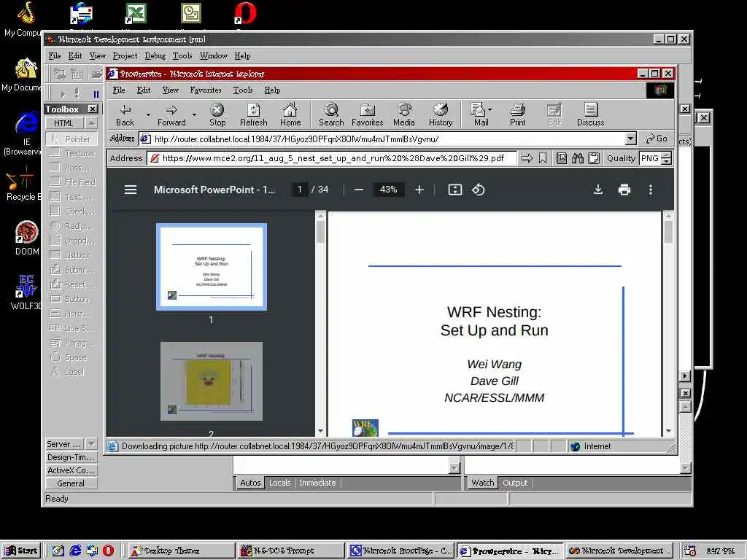Image resolution: width=747 pixels, height=560 pixels.
Task: Open the Window menu in Development Environment
Action: pos(214,55)
